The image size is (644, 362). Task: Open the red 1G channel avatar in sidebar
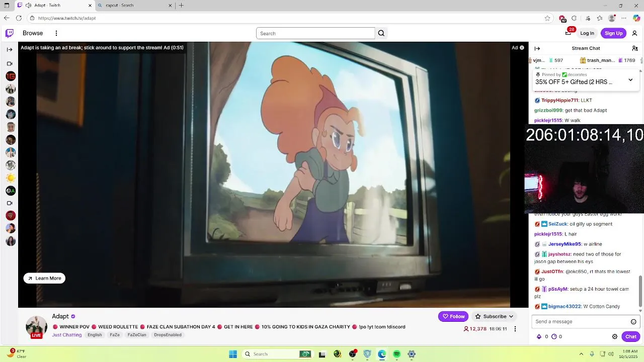coord(11,76)
